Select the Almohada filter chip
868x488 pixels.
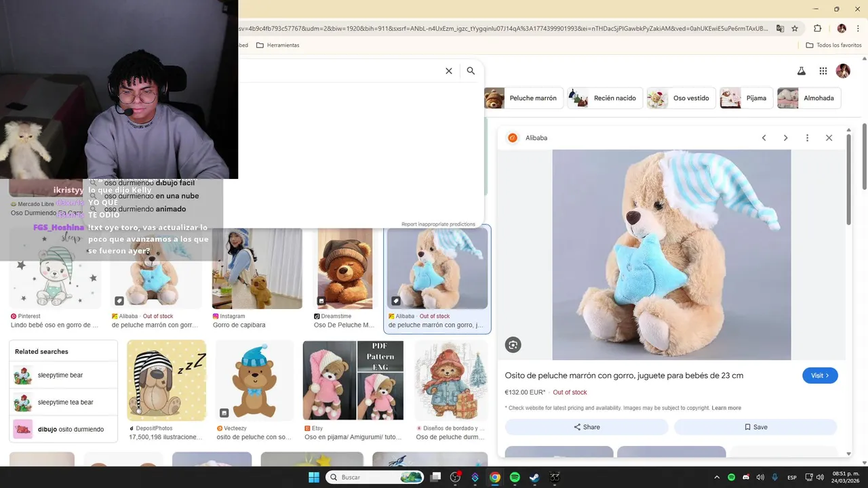tap(809, 98)
